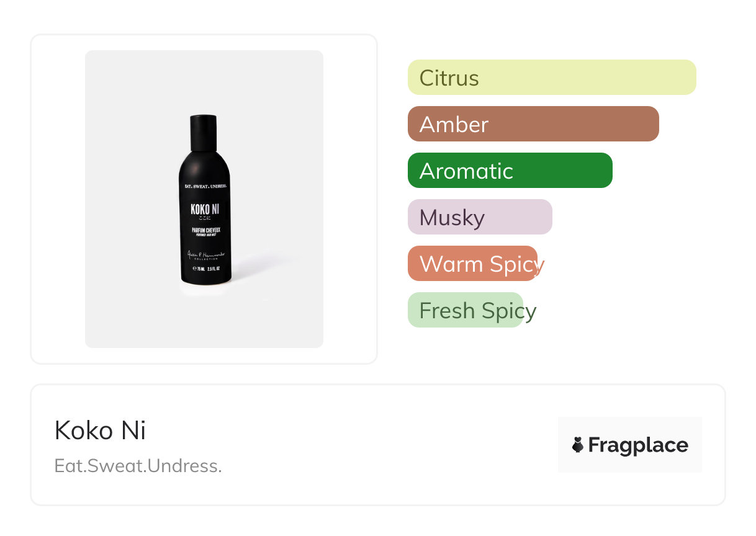Viewport: 756px width, 536px height.
Task: Click the Eat.Sweat.Undress. brand subtitle
Action: click(138, 465)
